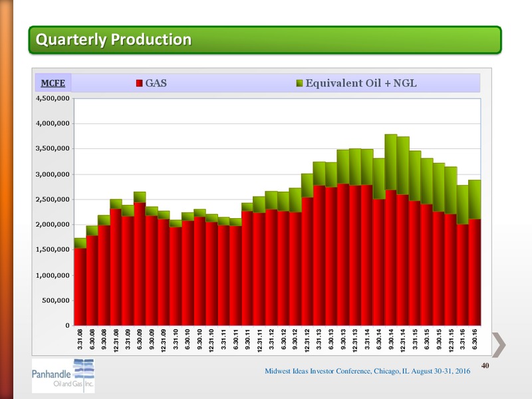Click the 6.30.14 x-axis label

click(379, 339)
